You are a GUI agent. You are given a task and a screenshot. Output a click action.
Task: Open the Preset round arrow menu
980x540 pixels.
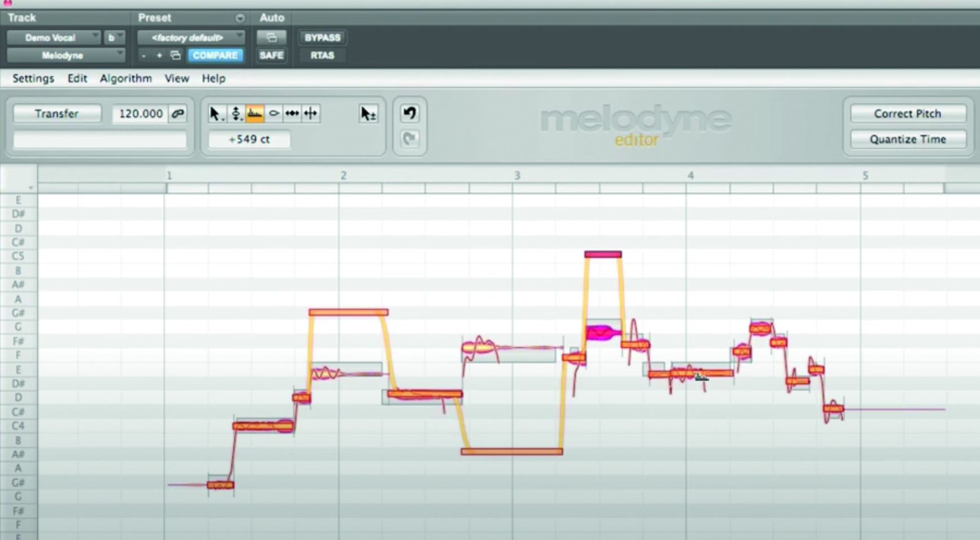click(x=240, y=18)
